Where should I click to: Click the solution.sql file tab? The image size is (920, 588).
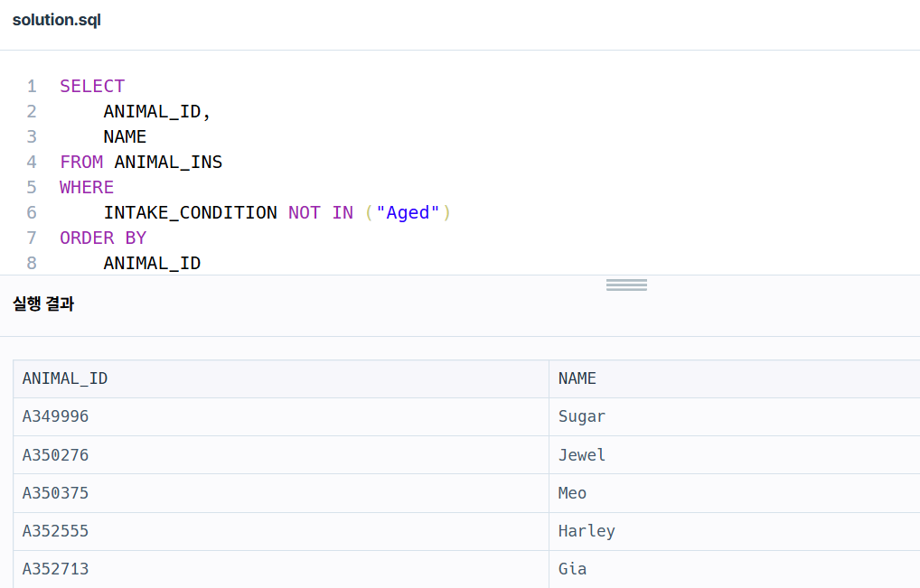(x=56, y=19)
